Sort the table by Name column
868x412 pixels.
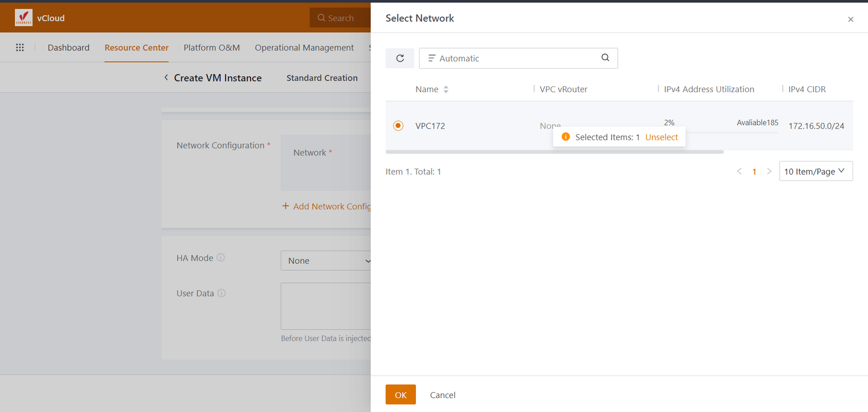coord(446,90)
